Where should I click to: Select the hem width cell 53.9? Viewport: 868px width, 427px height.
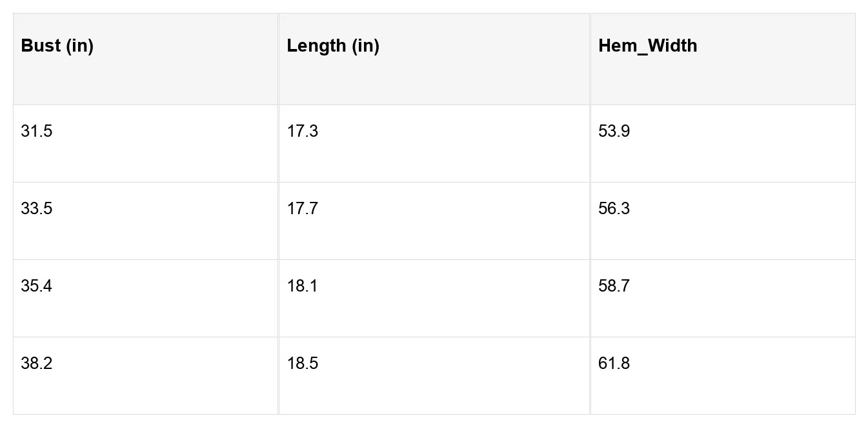click(723, 144)
